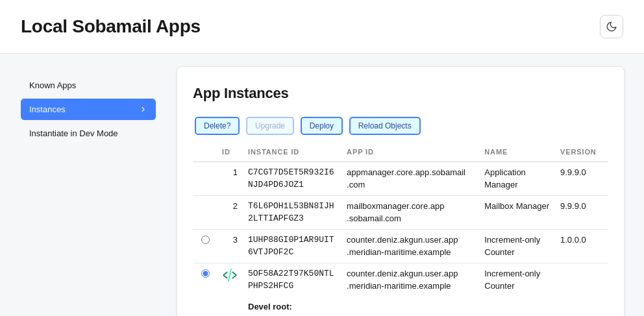Image resolution: width=644 pixels, height=316 pixels.
Task: Open the Instances sidebar item
Action: pyautogui.click(x=88, y=109)
